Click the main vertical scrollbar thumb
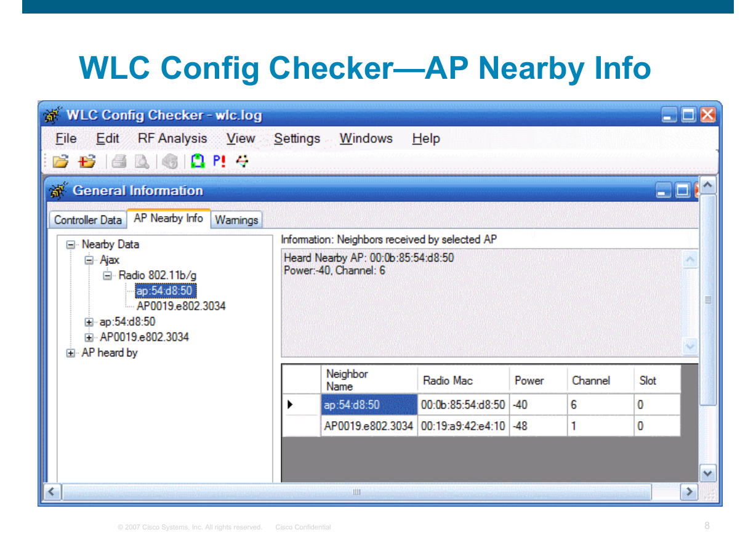 708,299
